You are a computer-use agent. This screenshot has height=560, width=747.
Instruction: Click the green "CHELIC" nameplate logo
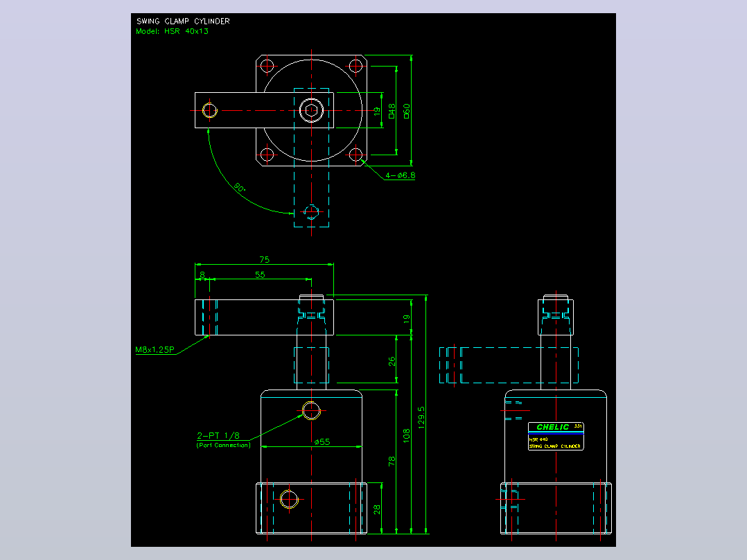pyautogui.click(x=553, y=427)
